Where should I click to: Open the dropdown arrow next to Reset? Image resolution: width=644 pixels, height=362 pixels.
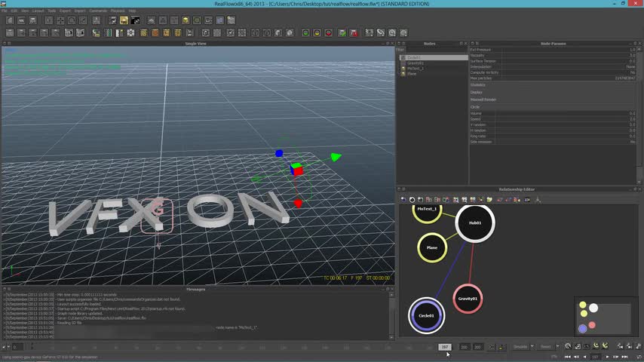[557, 347]
